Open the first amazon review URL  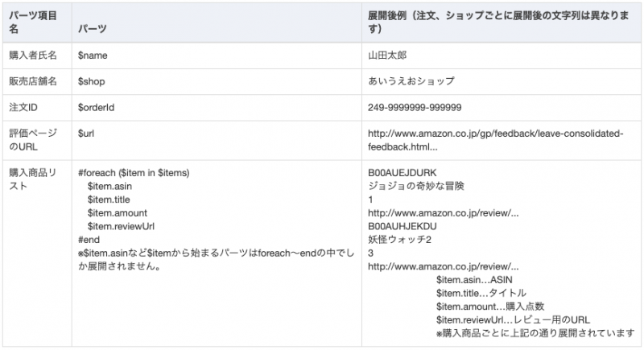(x=444, y=213)
